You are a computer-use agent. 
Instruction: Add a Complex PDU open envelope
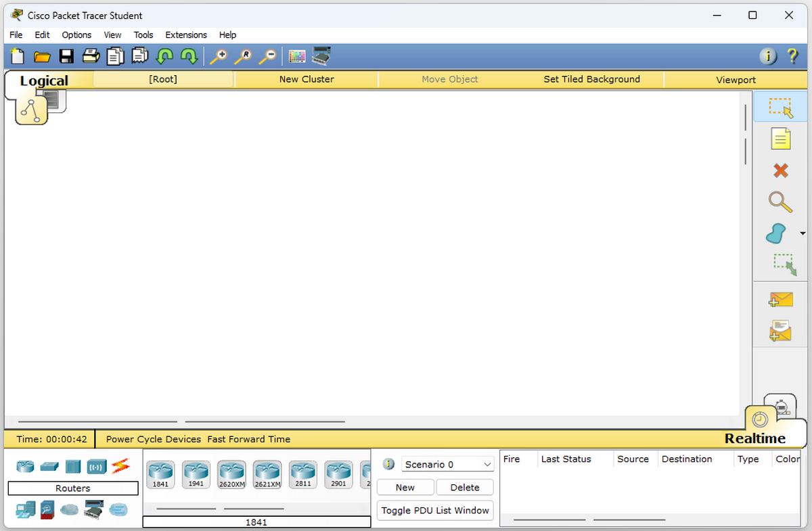click(780, 331)
